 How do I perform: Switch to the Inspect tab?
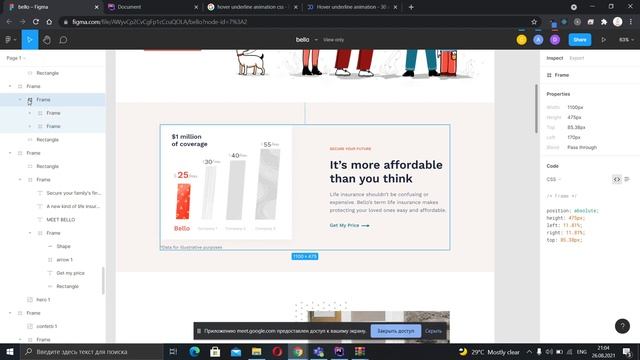tap(555, 58)
